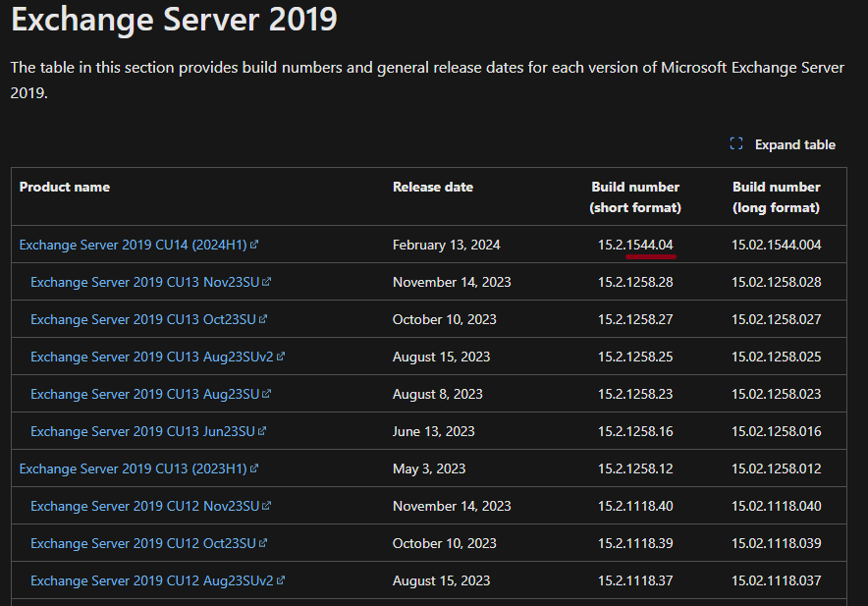The image size is (868, 606).
Task: Click short build number 15.2.1258.25
Action: (x=635, y=357)
